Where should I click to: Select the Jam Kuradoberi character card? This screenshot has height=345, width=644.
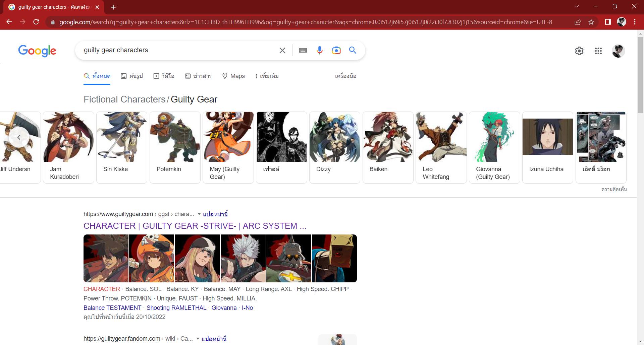(x=68, y=147)
